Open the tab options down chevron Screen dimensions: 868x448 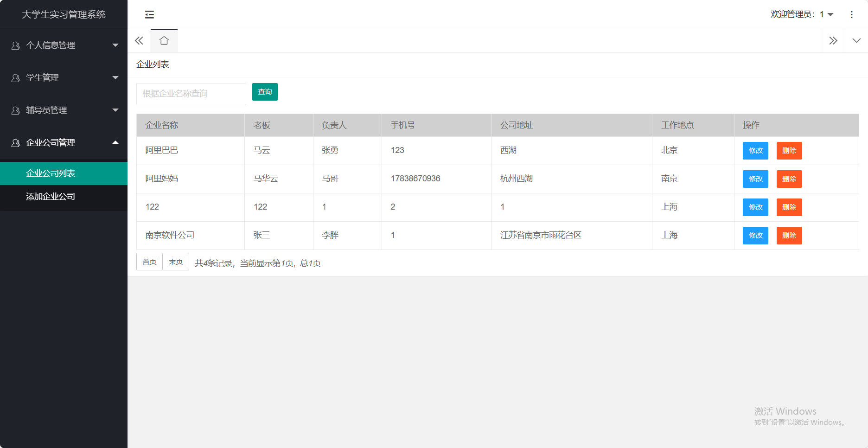(x=856, y=41)
